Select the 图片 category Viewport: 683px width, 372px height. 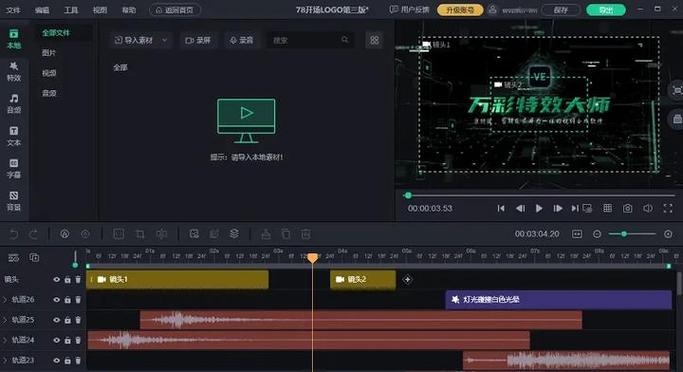(x=49, y=53)
